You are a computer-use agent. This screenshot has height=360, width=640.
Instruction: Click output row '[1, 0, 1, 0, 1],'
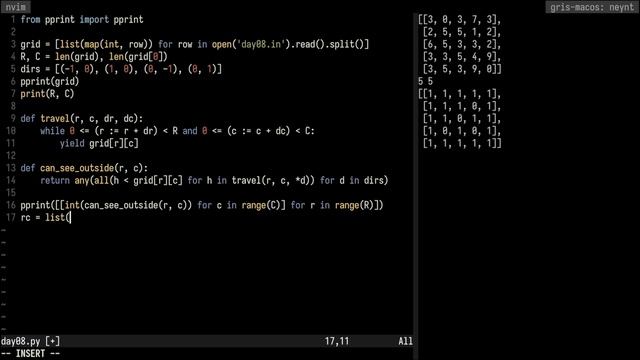coord(462,131)
